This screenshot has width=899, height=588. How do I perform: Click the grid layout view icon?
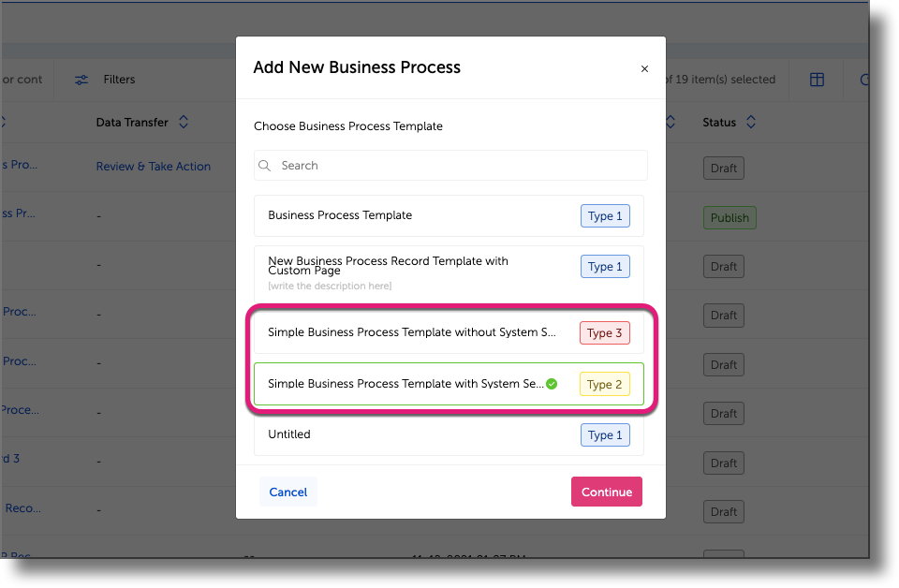point(816,80)
